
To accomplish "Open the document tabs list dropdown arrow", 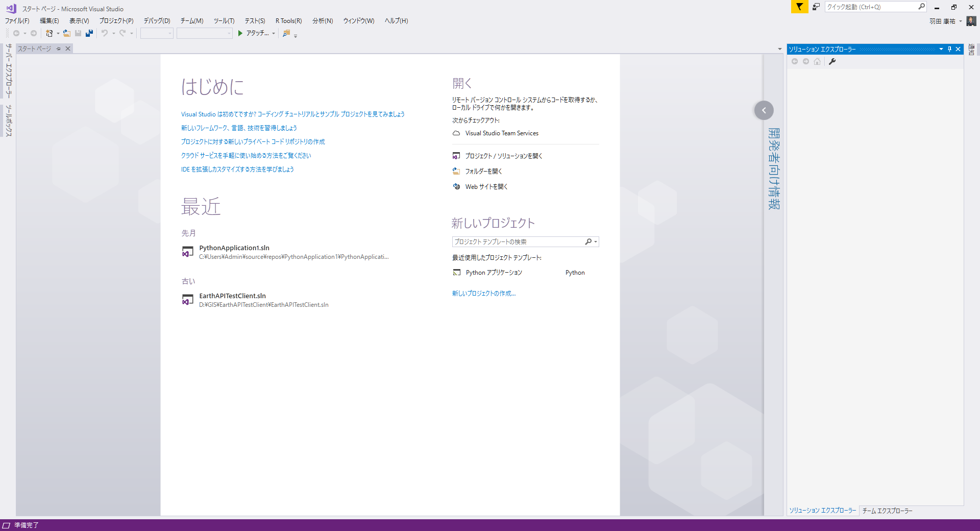I will tap(779, 49).
